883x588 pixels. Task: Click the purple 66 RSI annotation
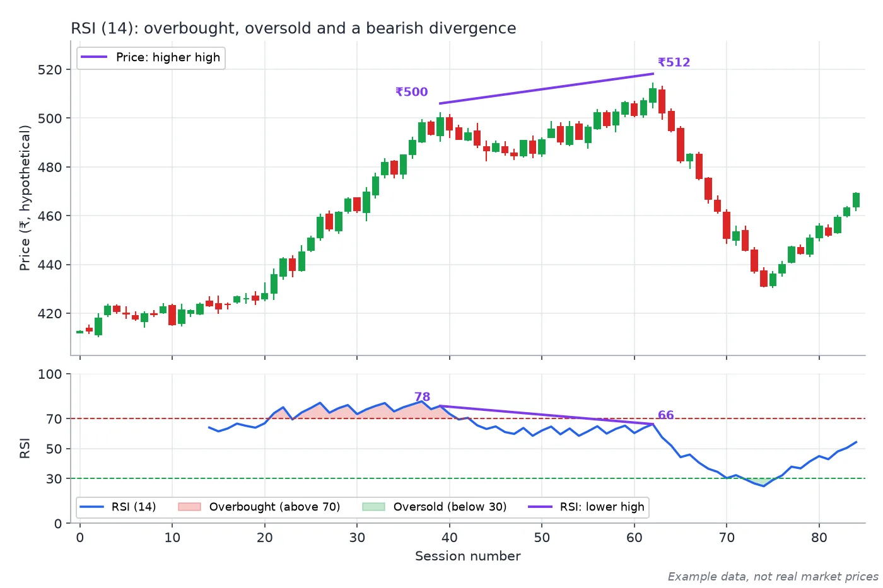665,415
